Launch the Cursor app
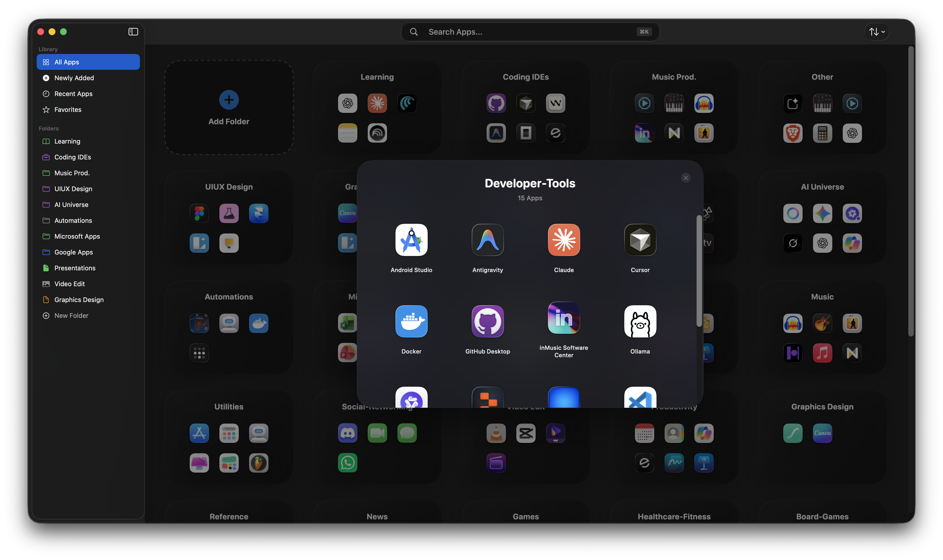 [x=640, y=240]
